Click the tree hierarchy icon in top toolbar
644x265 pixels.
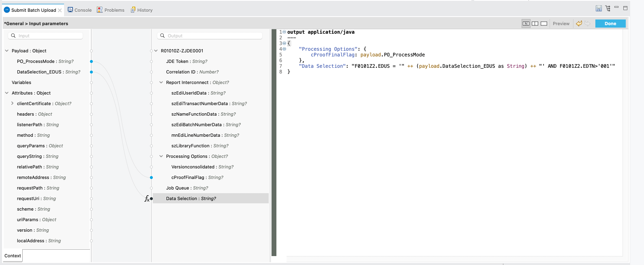click(608, 9)
